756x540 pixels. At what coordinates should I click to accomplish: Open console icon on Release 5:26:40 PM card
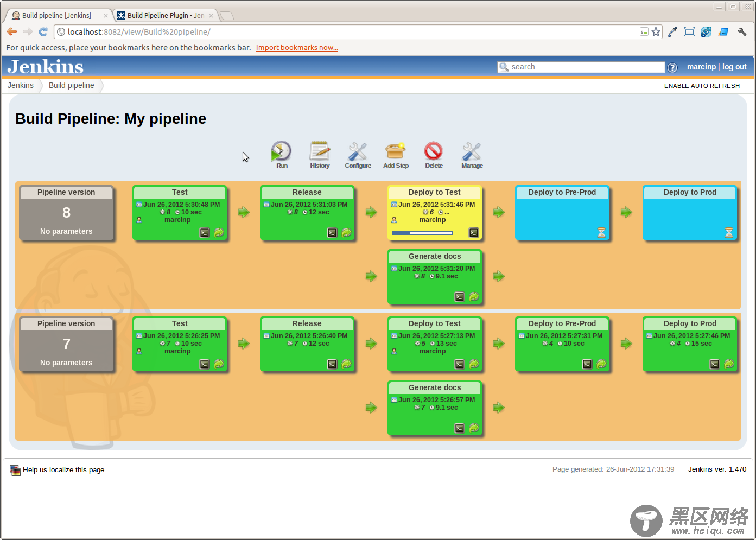click(332, 364)
